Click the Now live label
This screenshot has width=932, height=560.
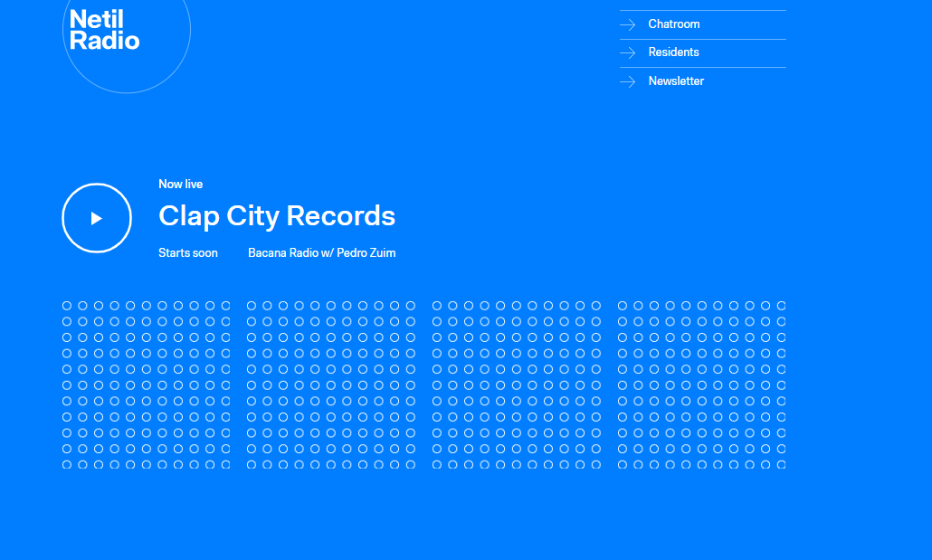180,185
